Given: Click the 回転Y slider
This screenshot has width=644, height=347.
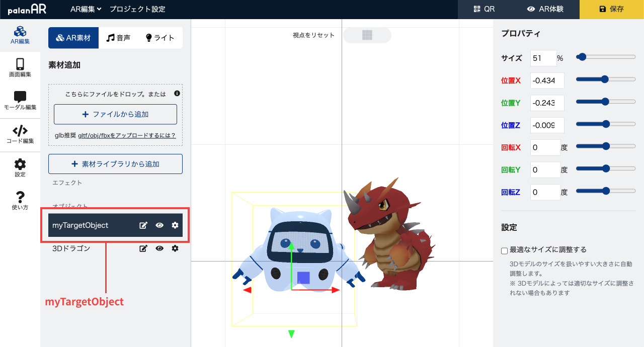Looking at the screenshot, I should tap(606, 169).
